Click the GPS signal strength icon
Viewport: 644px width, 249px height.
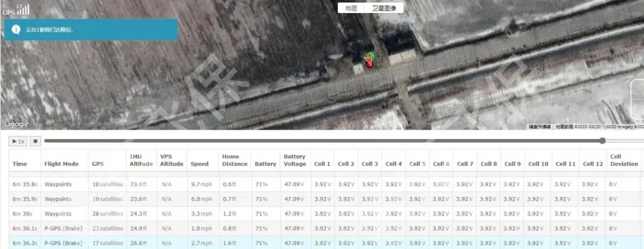pyautogui.click(x=16, y=10)
